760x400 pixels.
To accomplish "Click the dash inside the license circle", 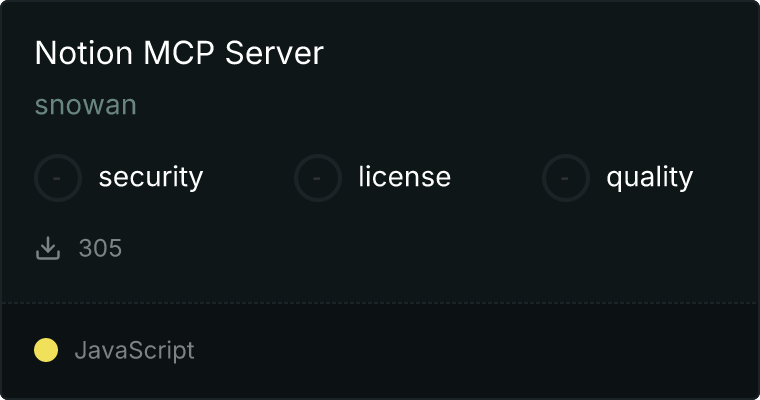I will pos(317,178).
